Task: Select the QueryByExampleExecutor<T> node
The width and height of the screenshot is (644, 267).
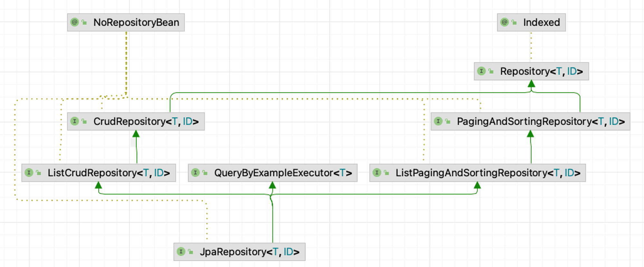Action: (273, 173)
